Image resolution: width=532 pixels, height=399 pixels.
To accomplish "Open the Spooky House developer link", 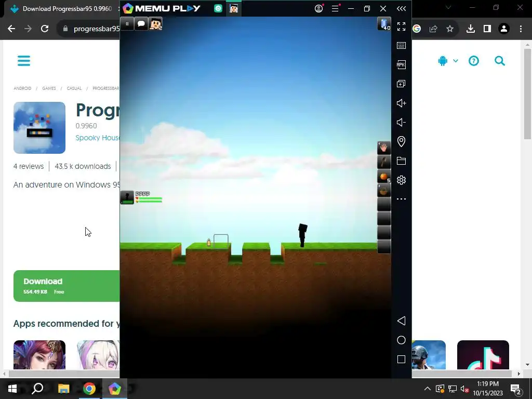I will tap(97, 138).
